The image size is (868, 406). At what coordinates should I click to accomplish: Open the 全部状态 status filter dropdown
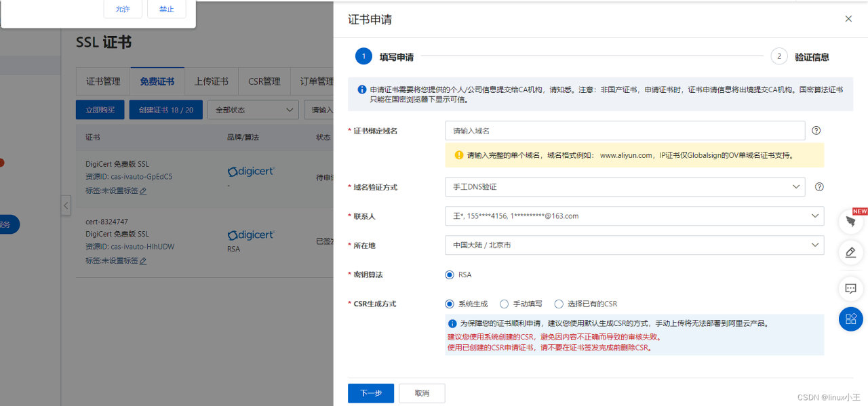253,109
